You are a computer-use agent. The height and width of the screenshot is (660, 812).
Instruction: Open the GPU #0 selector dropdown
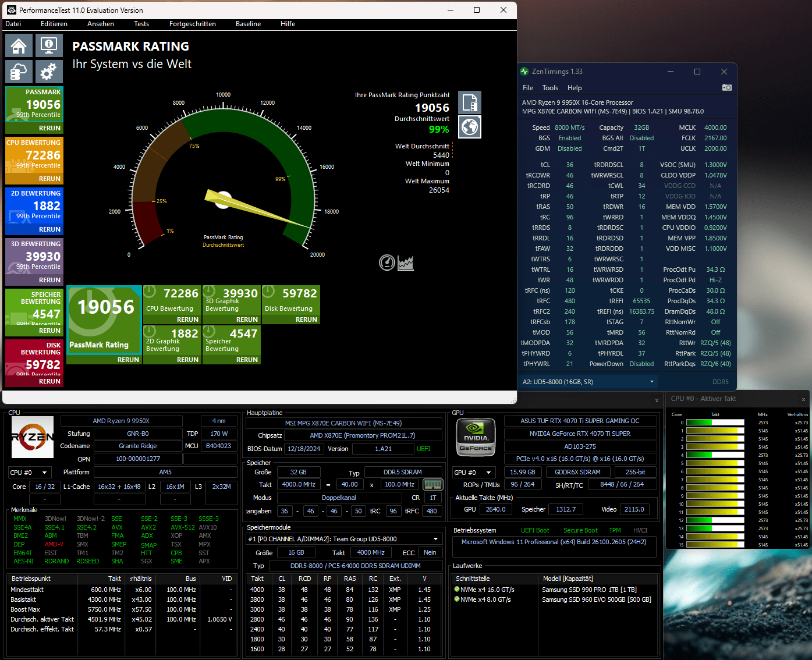click(474, 472)
